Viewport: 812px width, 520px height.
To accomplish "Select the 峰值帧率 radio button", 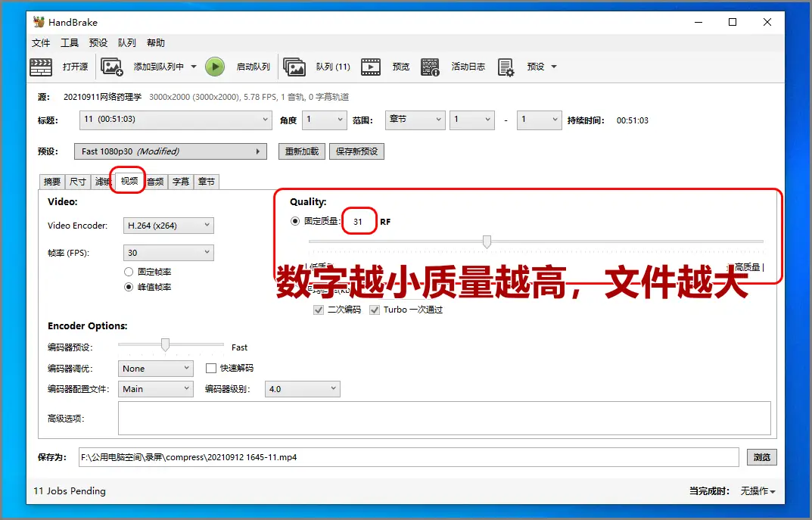I will 129,287.
